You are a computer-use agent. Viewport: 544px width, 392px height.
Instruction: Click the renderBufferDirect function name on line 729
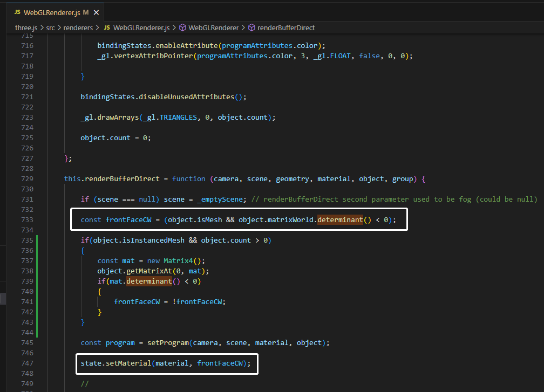122,179
